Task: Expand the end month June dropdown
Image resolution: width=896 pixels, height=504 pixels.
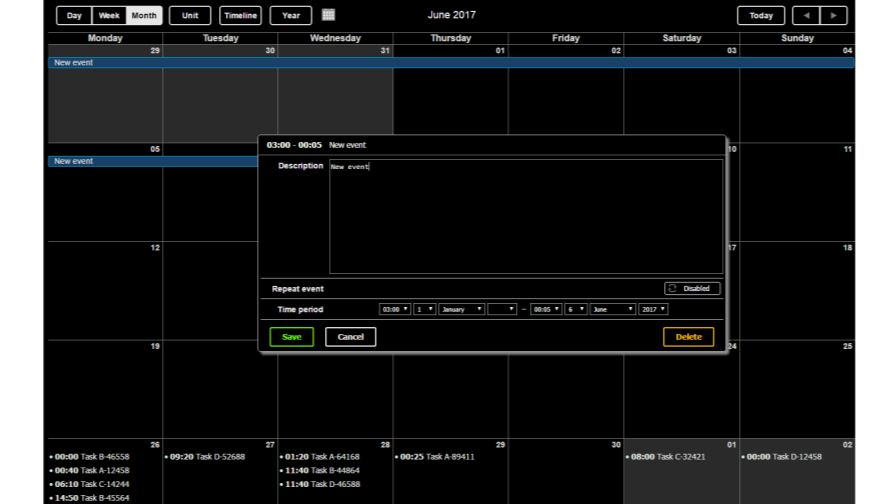Action: tap(613, 309)
